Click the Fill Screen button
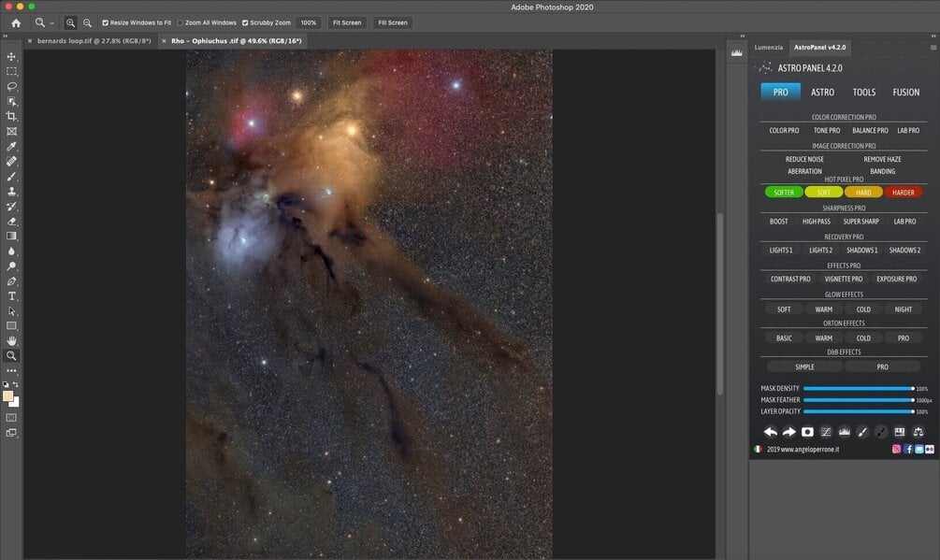 tap(393, 22)
